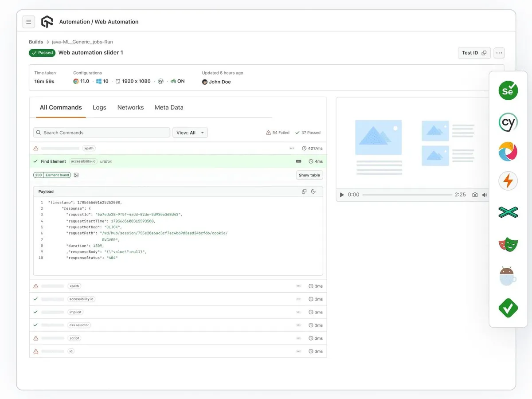Screen dimensions: 532x399
Task: Play the test recording video
Action: [x=341, y=195]
